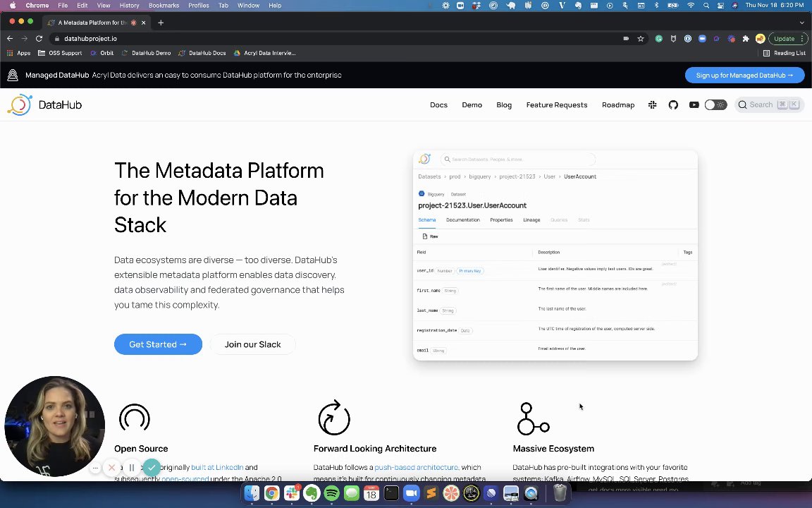Click the address bar URL datahubproject.io
812x508 pixels.
point(90,38)
